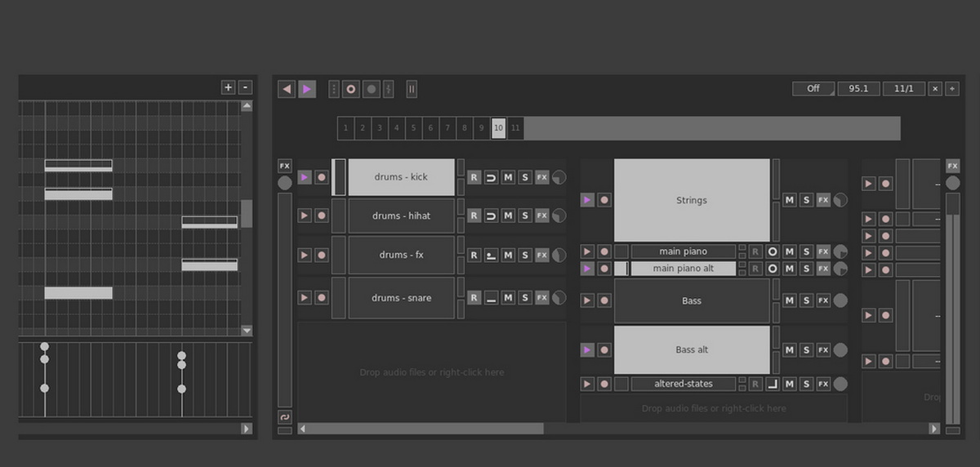Viewport: 980px width, 467px height.
Task: Arm the drums - kick channel
Action: 321,177
